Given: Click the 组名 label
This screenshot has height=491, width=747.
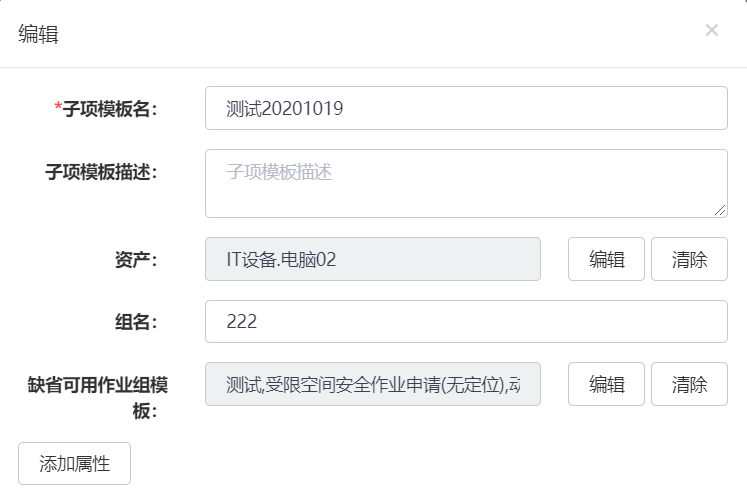Looking at the screenshot, I should click(135, 322).
